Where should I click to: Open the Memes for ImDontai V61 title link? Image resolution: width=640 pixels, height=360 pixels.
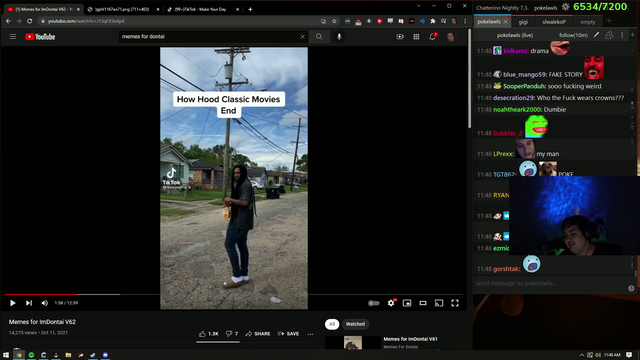[x=410, y=339]
